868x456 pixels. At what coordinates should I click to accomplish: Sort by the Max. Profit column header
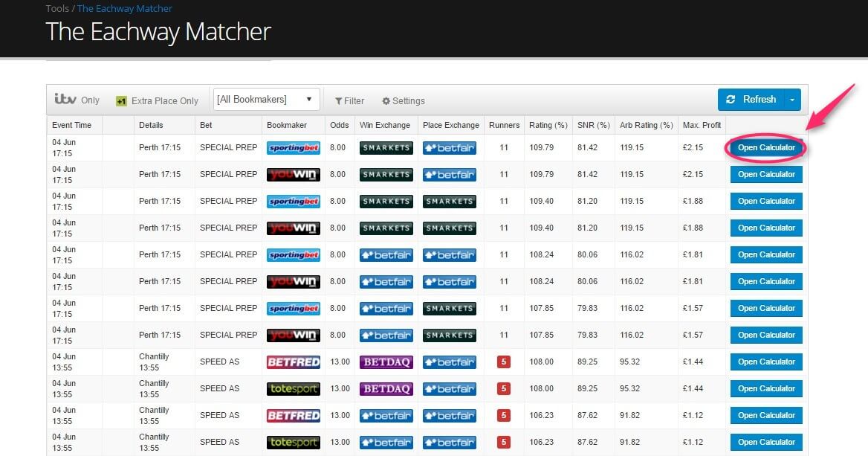coord(702,125)
